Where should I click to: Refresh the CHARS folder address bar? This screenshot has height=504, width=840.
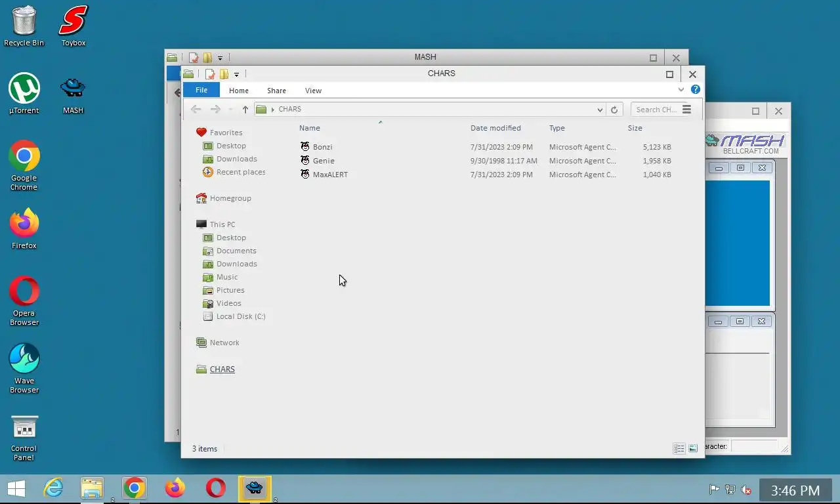[x=614, y=110]
